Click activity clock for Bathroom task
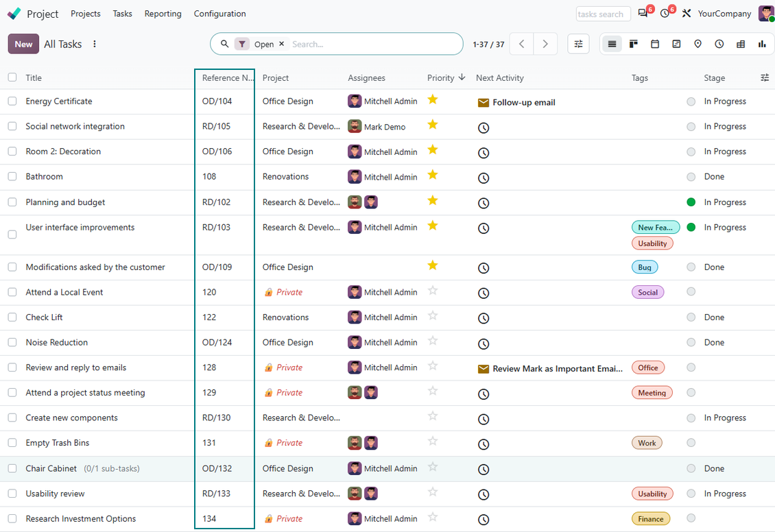 point(484,178)
